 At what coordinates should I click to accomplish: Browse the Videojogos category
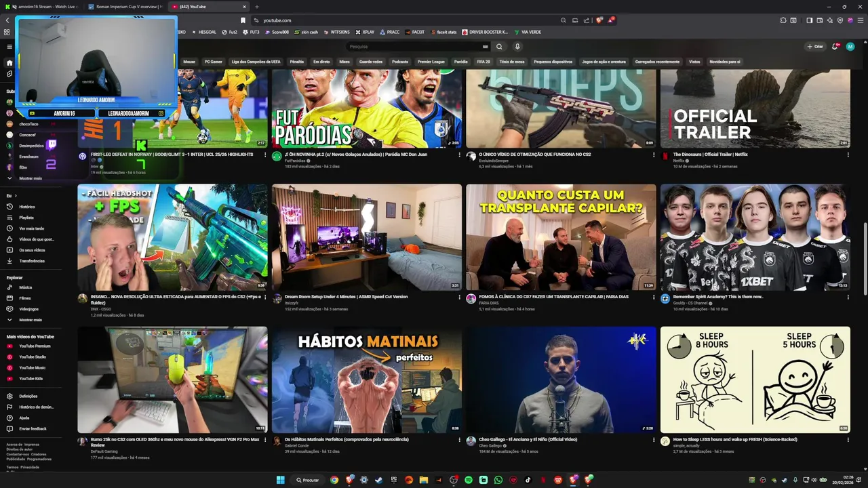(29, 309)
